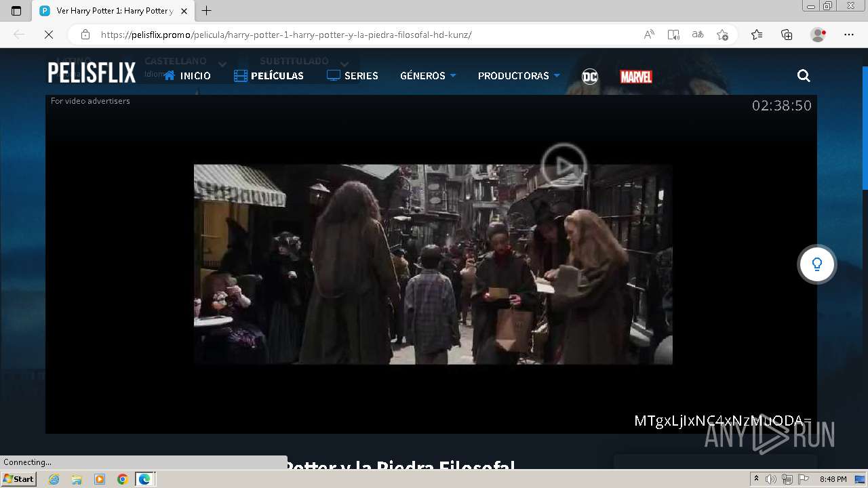Screen dimensions: 868x488
Task: Open the Windows Start button
Action: tap(18, 479)
